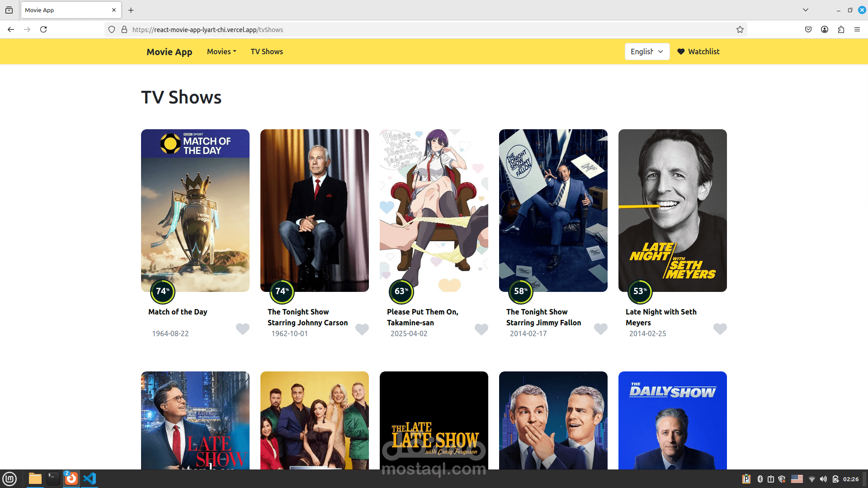Image resolution: width=868 pixels, height=488 pixels.
Task: Bookmark this page with the star icon
Action: pos(740,30)
